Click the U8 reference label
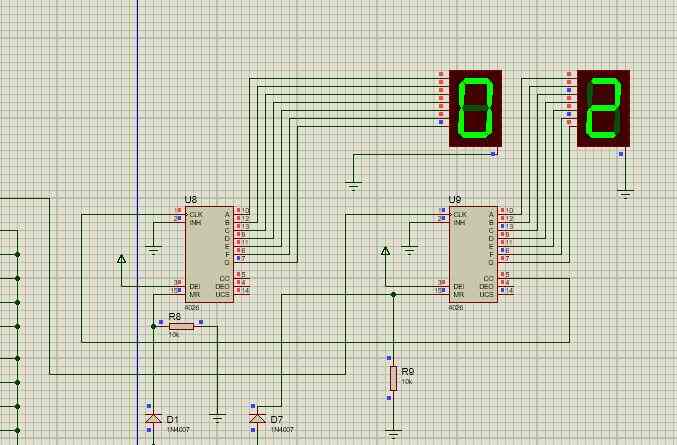This screenshot has width=677, height=445. click(x=191, y=200)
